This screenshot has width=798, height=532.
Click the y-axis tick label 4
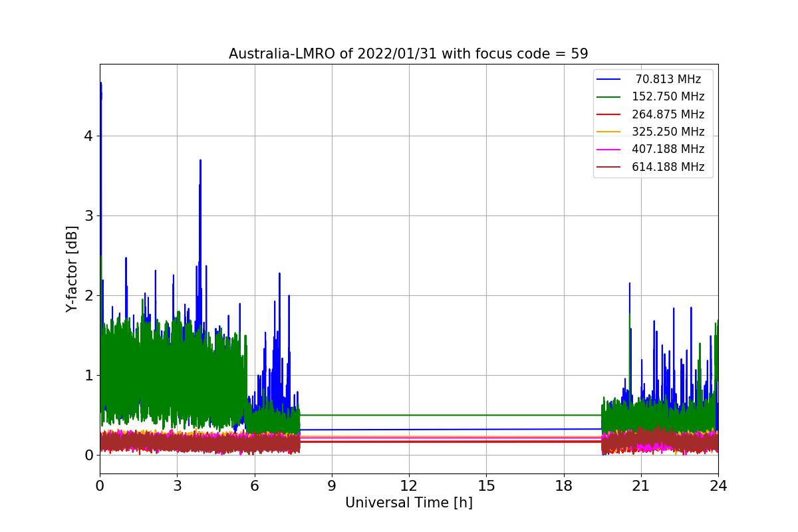tap(88, 136)
